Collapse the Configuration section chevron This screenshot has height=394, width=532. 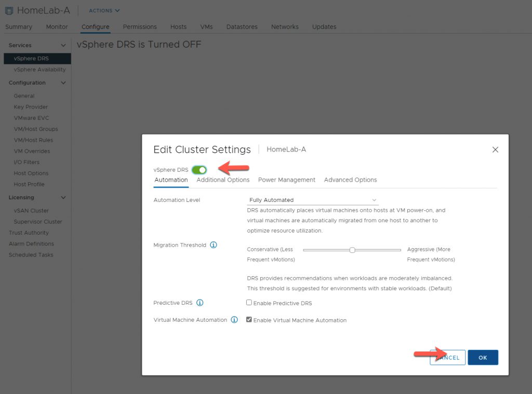[63, 83]
